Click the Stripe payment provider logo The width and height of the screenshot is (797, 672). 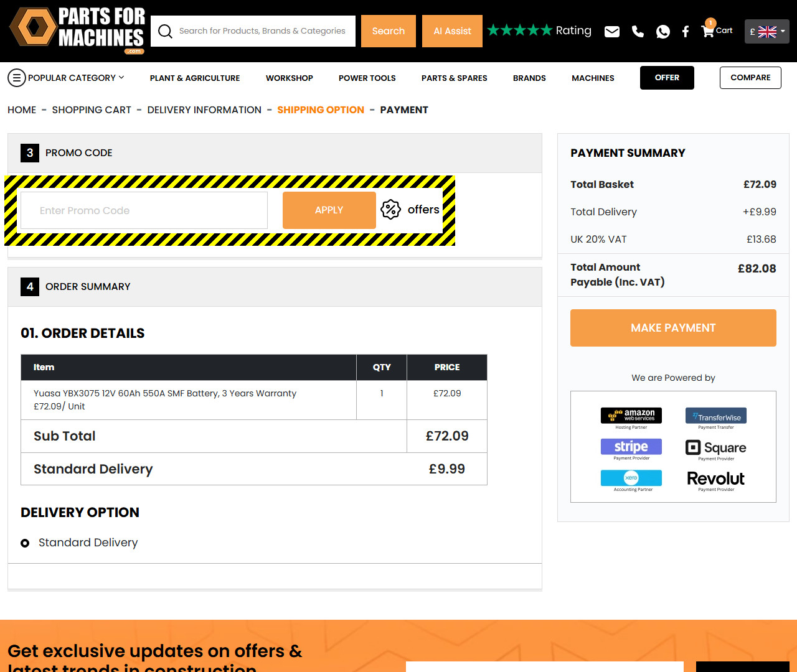click(631, 446)
